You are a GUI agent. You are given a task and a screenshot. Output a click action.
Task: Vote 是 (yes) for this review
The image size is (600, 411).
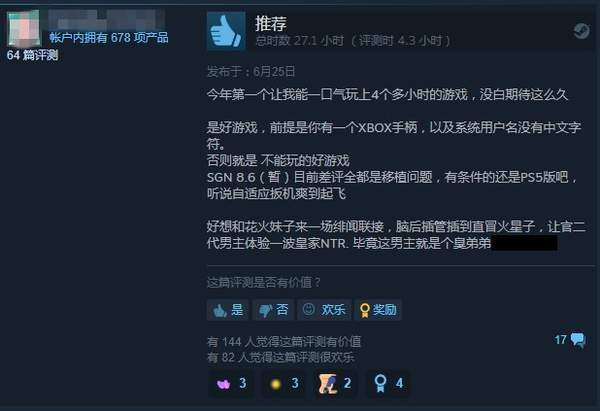(228, 310)
